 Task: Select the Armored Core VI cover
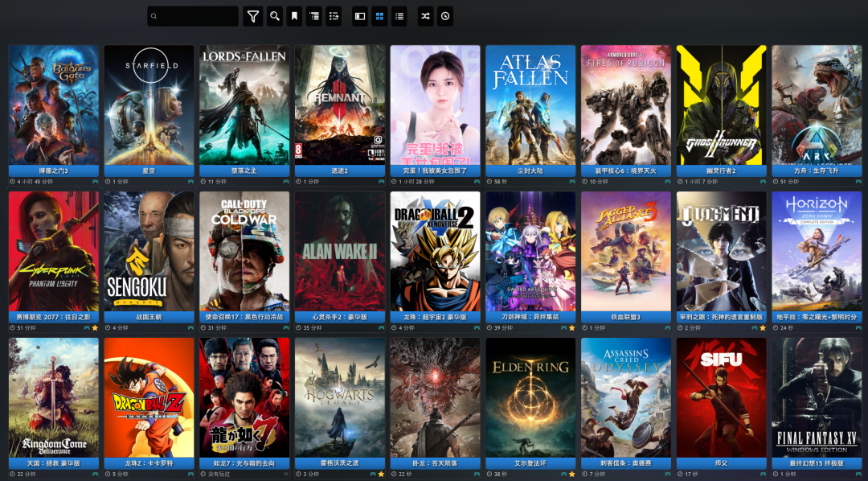tap(626, 105)
